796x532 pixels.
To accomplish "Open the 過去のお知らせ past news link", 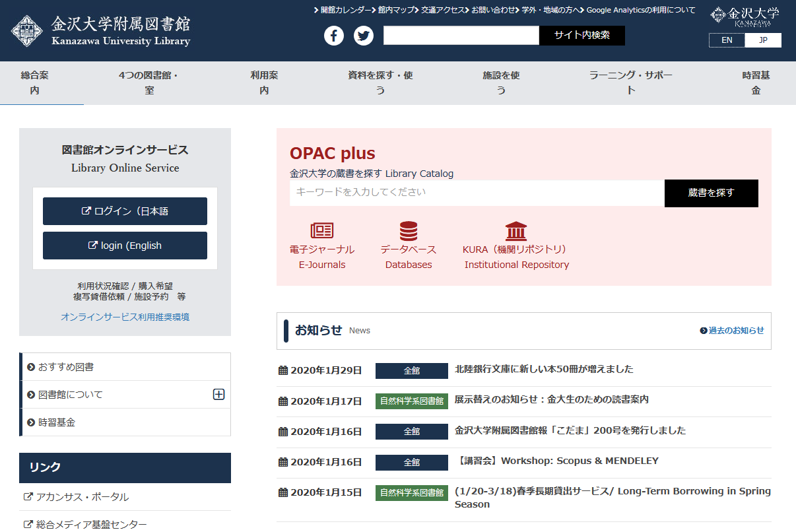I will coord(732,331).
